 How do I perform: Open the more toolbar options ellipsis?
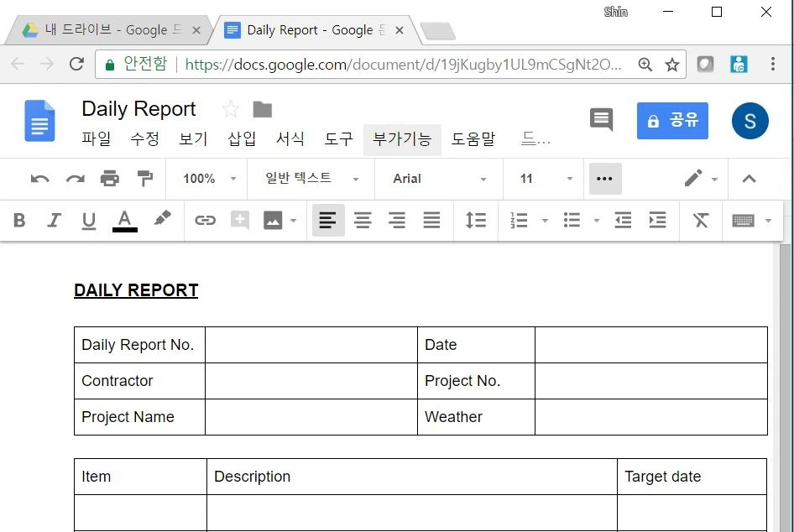(605, 179)
